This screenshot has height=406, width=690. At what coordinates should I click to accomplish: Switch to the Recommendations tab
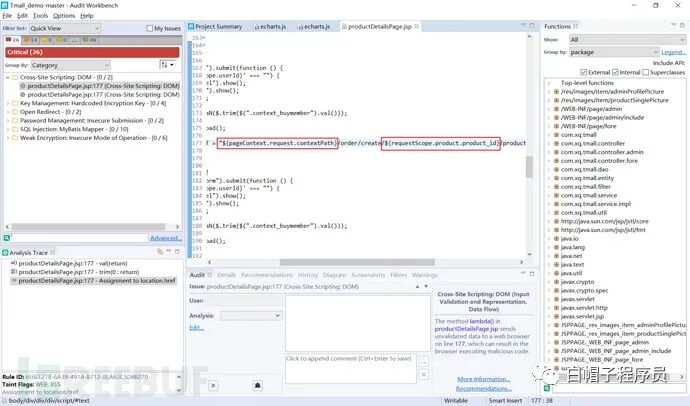coord(267,275)
